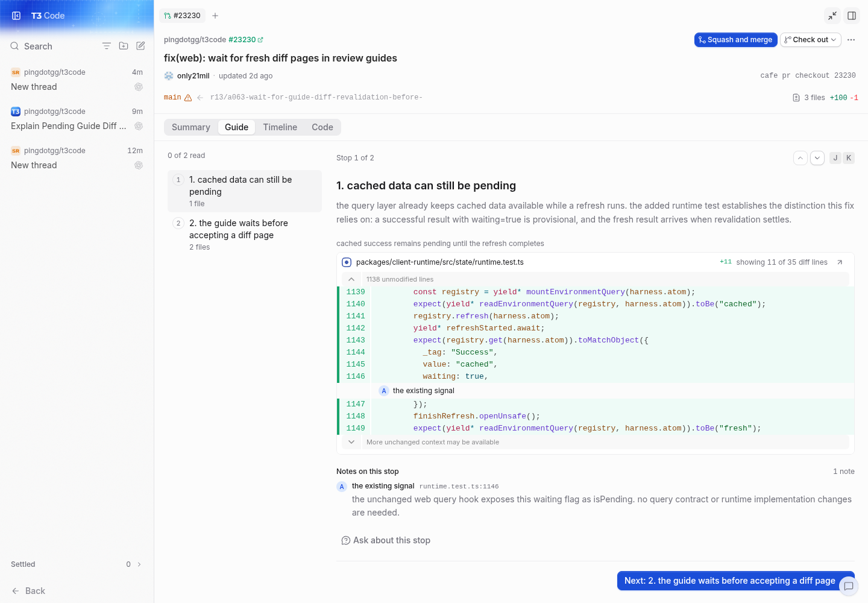868x603 pixels.
Task: Expand the Settled section chevron
Action: tap(139, 564)
